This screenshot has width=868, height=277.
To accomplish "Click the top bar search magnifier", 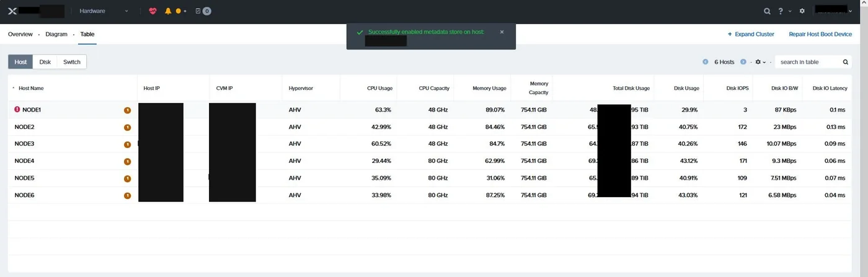I will tap(767, 11).
